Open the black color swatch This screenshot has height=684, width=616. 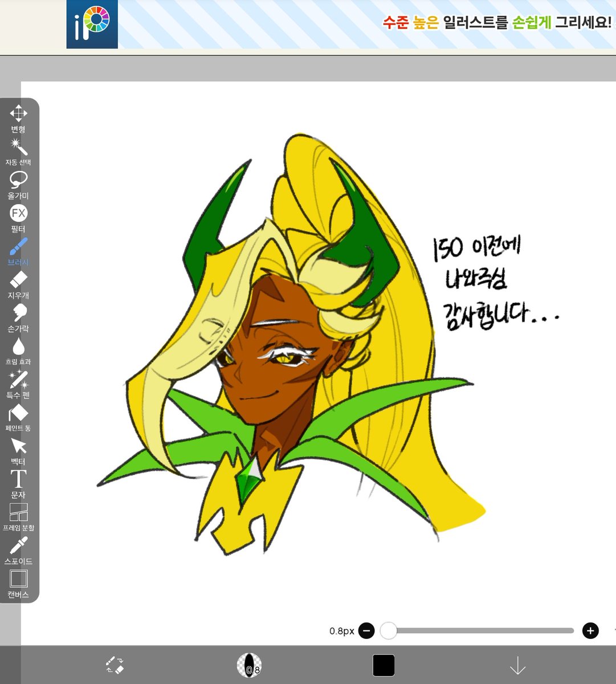(x=384, y=665)
